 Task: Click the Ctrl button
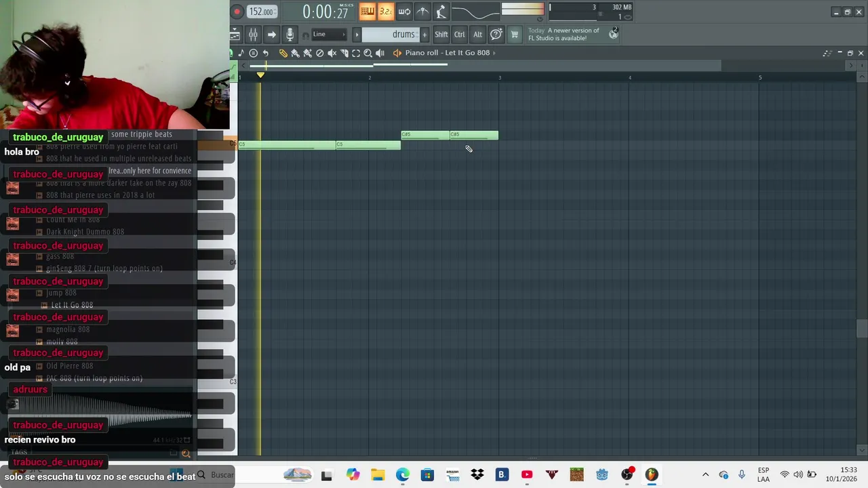pos(460,35)
